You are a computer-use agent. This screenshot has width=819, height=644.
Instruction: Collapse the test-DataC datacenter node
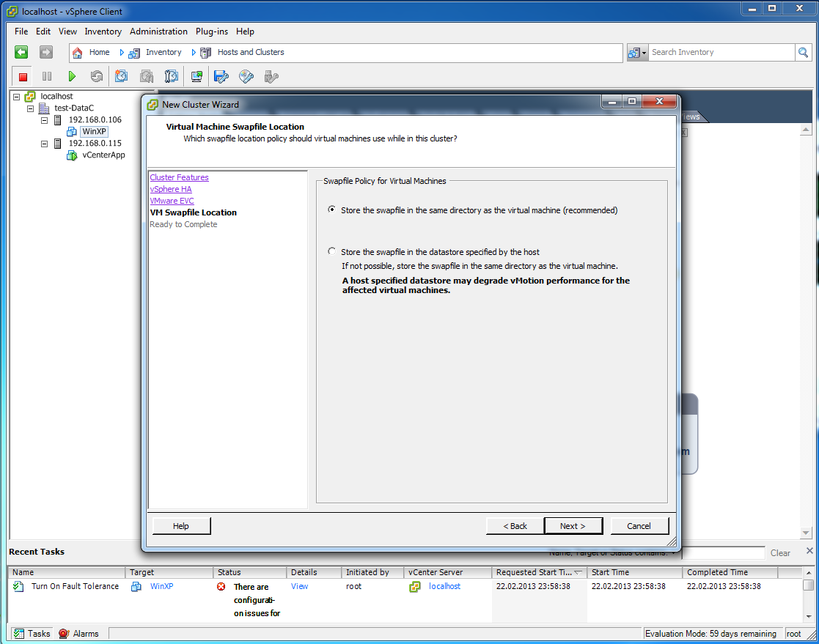[x=30, y=108]
